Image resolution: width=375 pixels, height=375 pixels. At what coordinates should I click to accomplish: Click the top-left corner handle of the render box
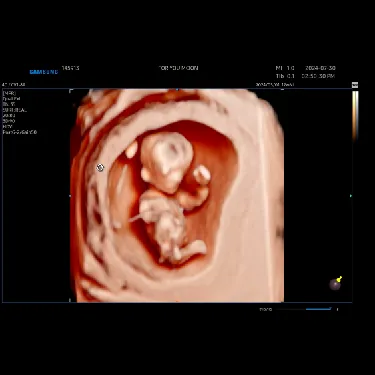(x=71, y=91)
